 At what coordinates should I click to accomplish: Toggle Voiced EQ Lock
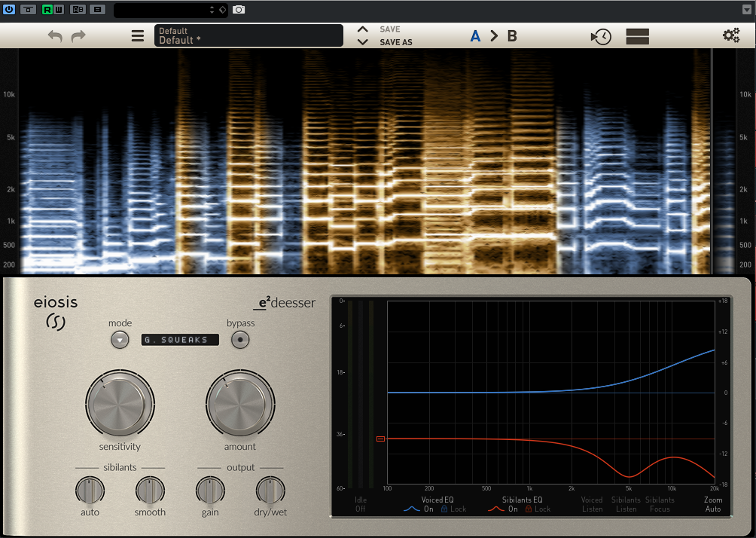click(x=454, y=509)
